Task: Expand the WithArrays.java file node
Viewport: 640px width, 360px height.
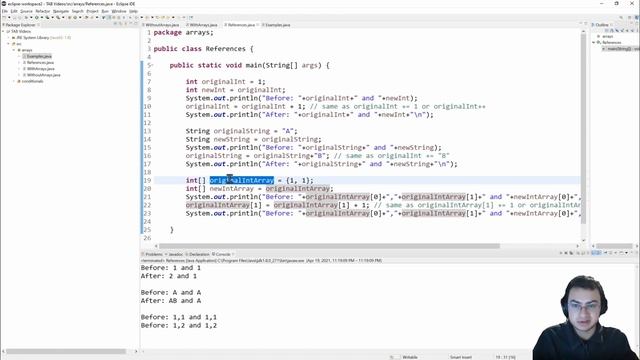Action: click(x=19, y=69)
